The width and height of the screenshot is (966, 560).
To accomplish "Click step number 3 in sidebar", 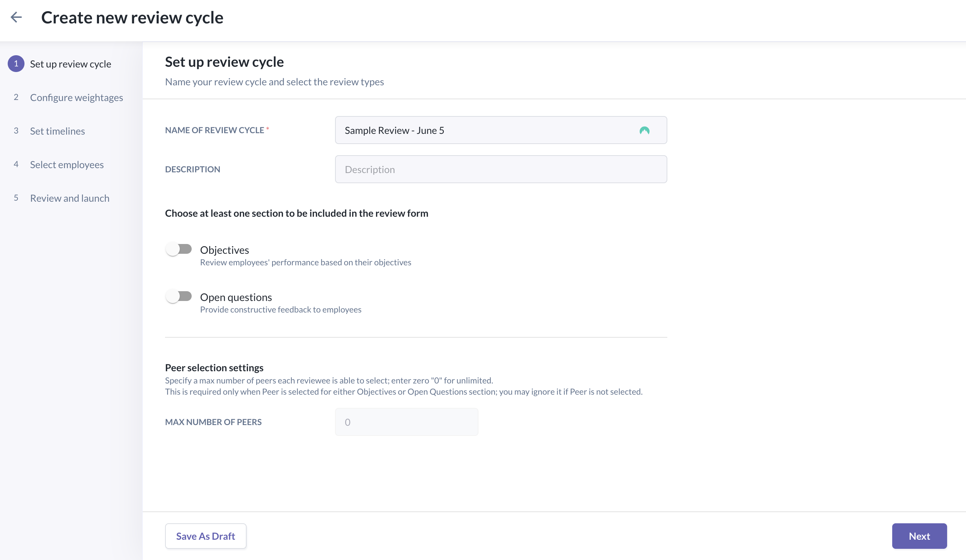I will point(16,131).
